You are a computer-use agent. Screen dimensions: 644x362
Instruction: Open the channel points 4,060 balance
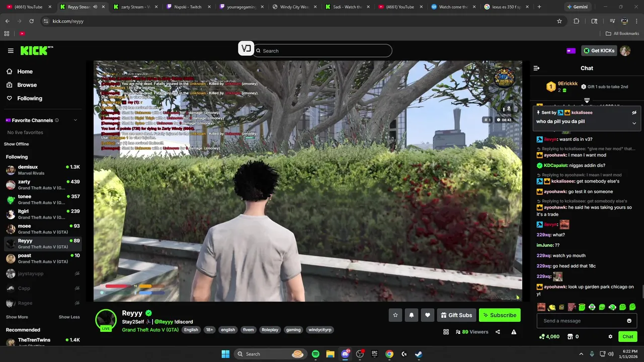point(549,337)
